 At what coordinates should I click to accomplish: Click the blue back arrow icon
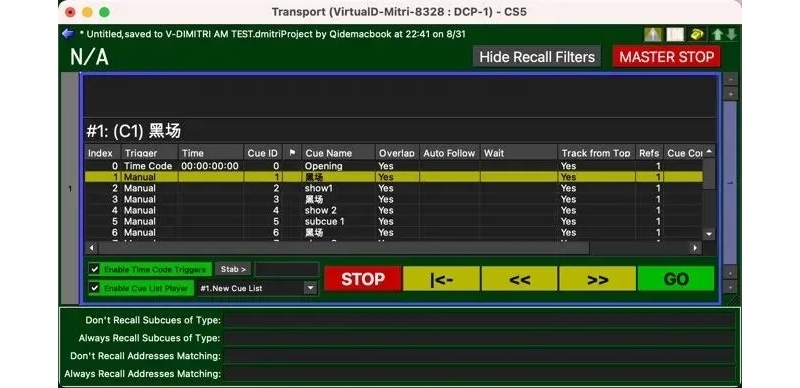tap(68, 34)
